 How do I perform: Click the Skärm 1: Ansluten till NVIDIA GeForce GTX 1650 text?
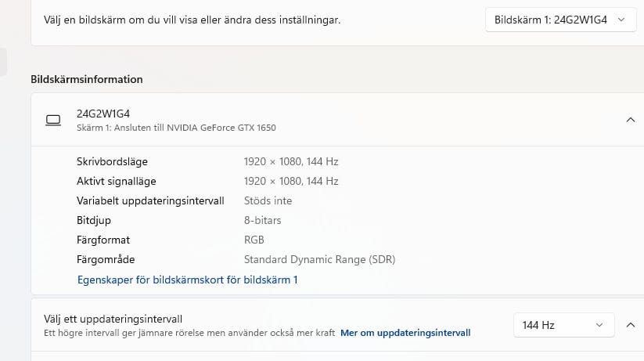tap(176, 128)
